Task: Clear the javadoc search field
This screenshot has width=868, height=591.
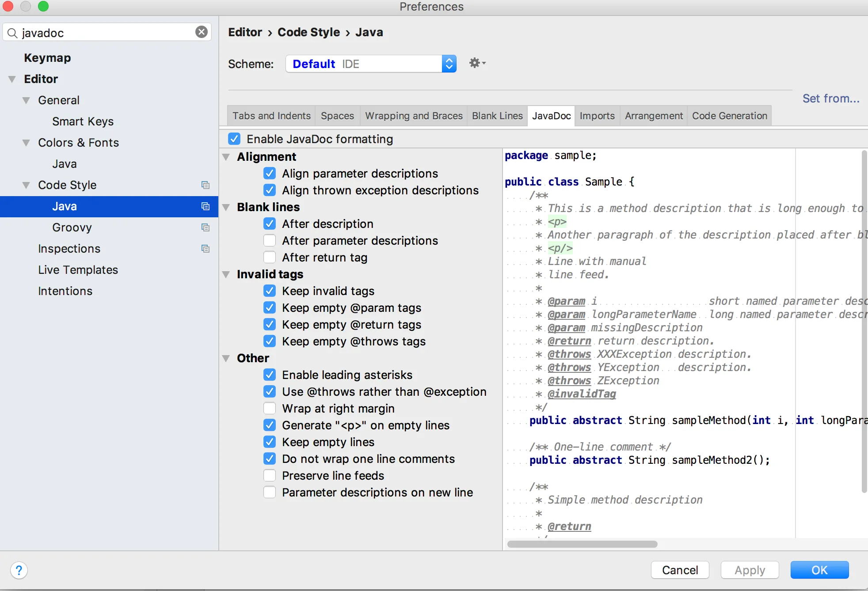Action: pos(202,32)
